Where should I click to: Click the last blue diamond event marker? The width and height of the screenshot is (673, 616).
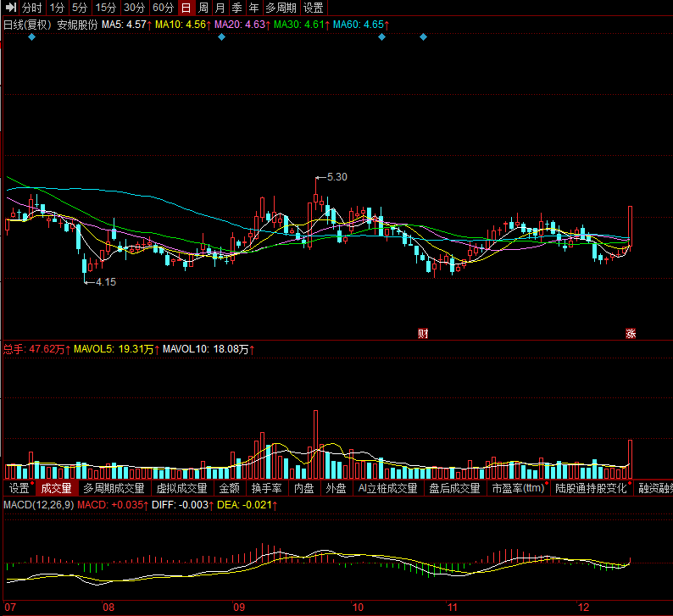[x=424, y=37]
